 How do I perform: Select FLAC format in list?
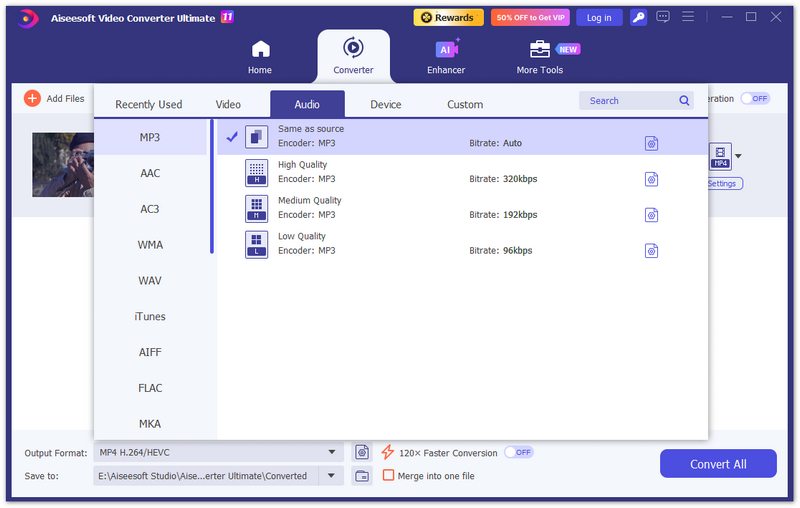click(x=150, y=388)
